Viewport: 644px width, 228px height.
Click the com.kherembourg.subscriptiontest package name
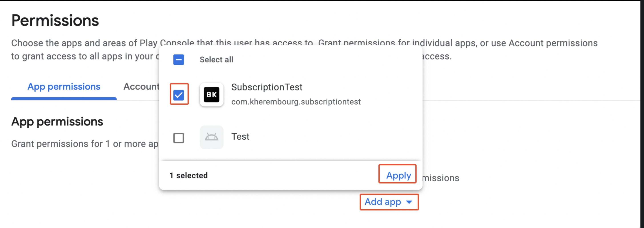coord(296,102)
